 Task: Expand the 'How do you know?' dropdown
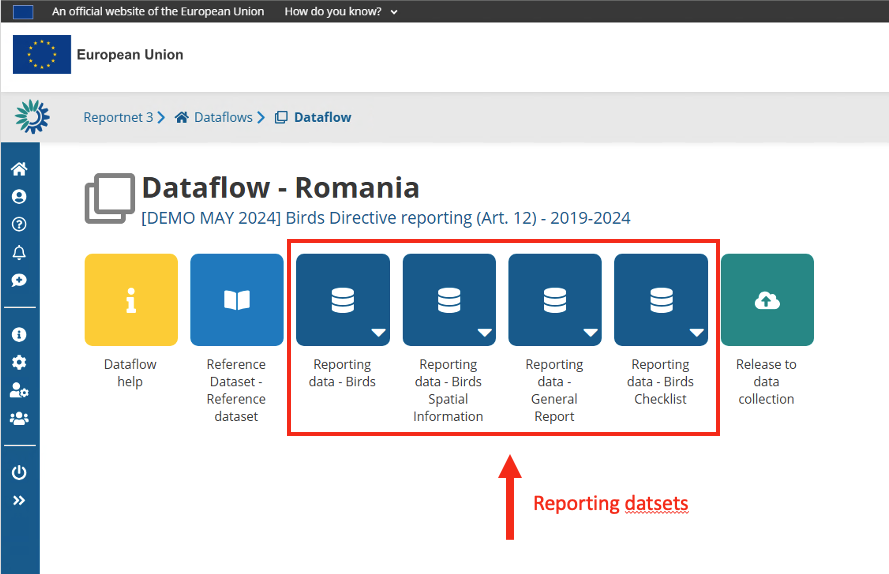[341, 11]
